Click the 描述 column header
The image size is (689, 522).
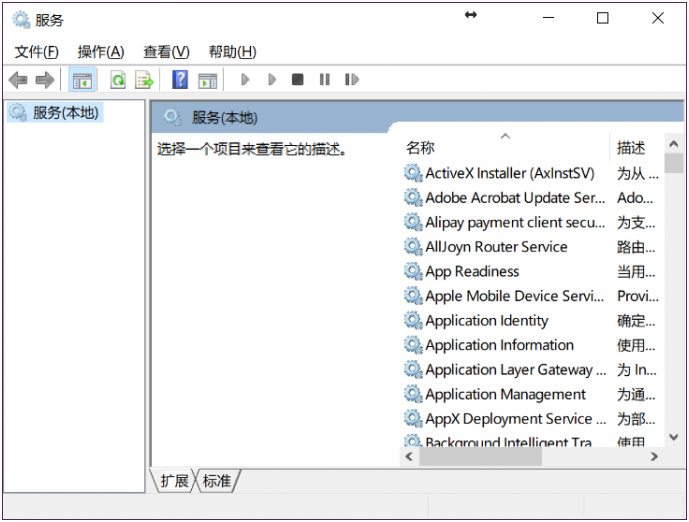click(631, 148)
